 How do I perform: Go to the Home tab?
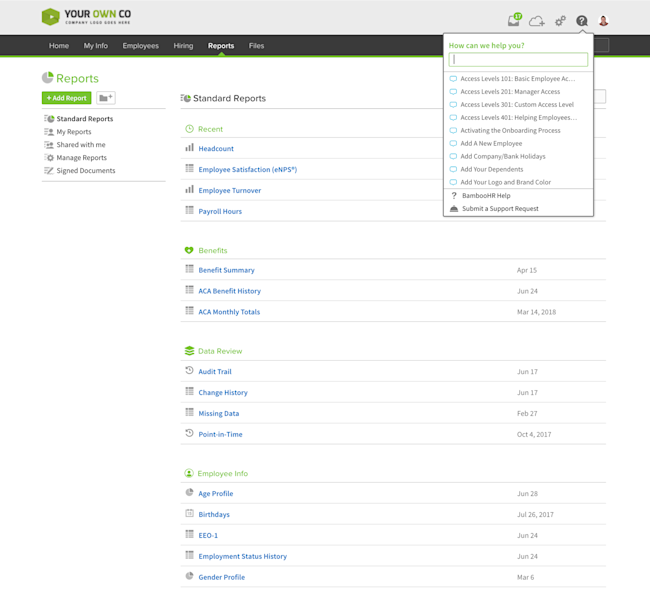[x=59, y=46]
